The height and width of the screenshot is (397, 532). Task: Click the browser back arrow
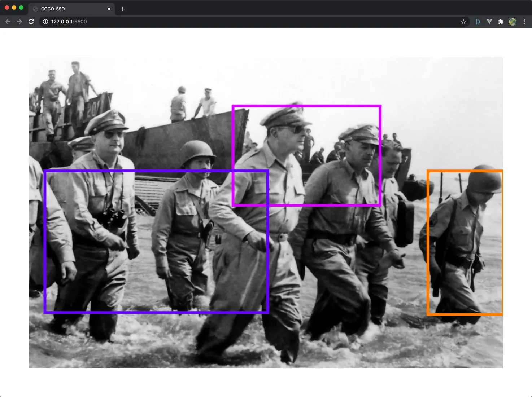8,22
